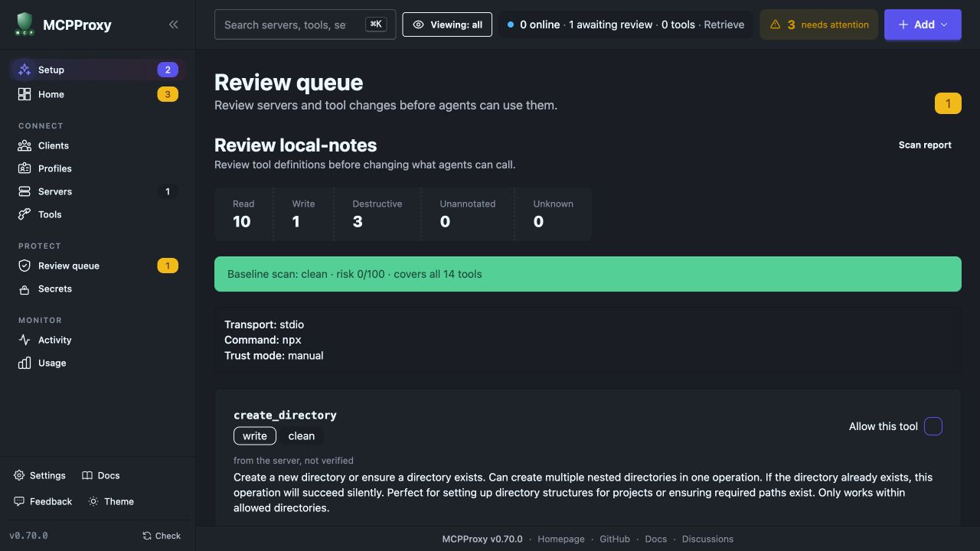Select Review queue in sidebar
Screen dimensions: 980x551
[98, 266]
